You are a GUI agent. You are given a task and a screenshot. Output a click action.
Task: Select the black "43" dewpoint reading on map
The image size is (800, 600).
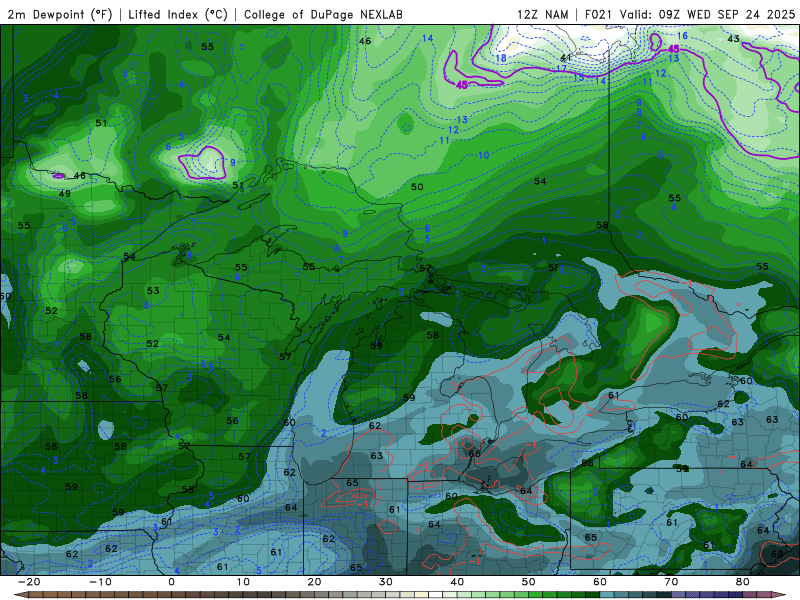tap(733, 39)
